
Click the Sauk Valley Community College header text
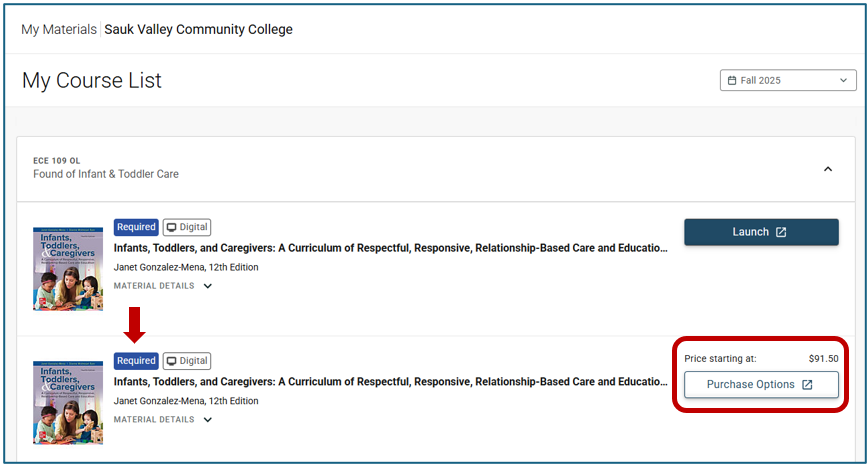pos(199,29)
